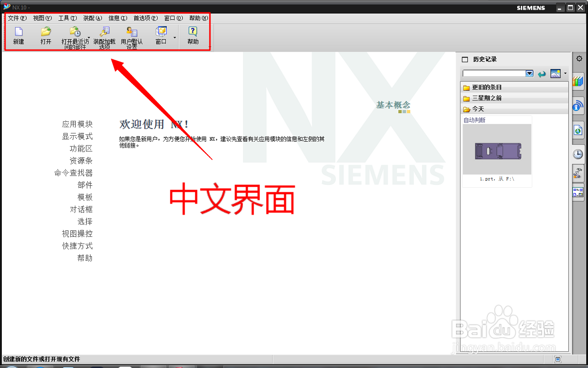Open the HD3D info broadcast tab
588x368 pixels.
pyautogui.click(x=578, y=106)
